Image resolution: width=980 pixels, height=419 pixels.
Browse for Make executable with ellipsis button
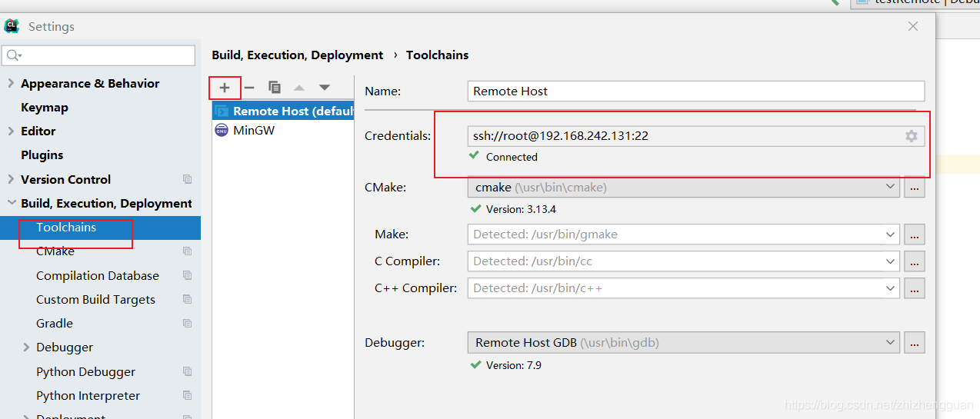[914, 234]
